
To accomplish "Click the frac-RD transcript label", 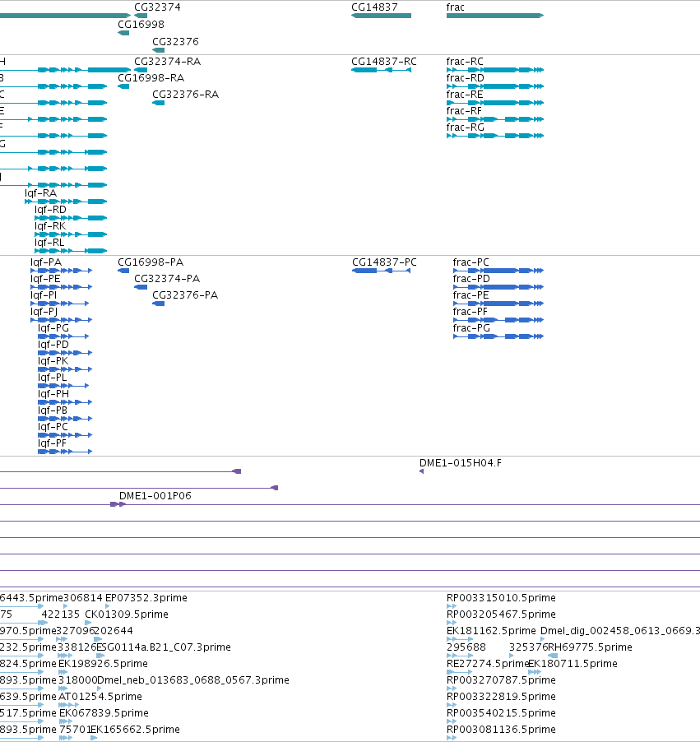I will (x=466, y=77).
